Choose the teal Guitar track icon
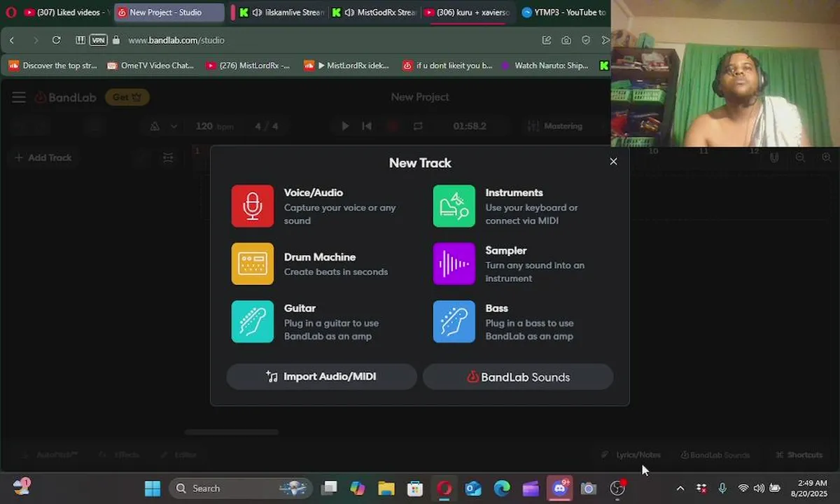Viewport: 840px width, 504px height. click(253, 322)
